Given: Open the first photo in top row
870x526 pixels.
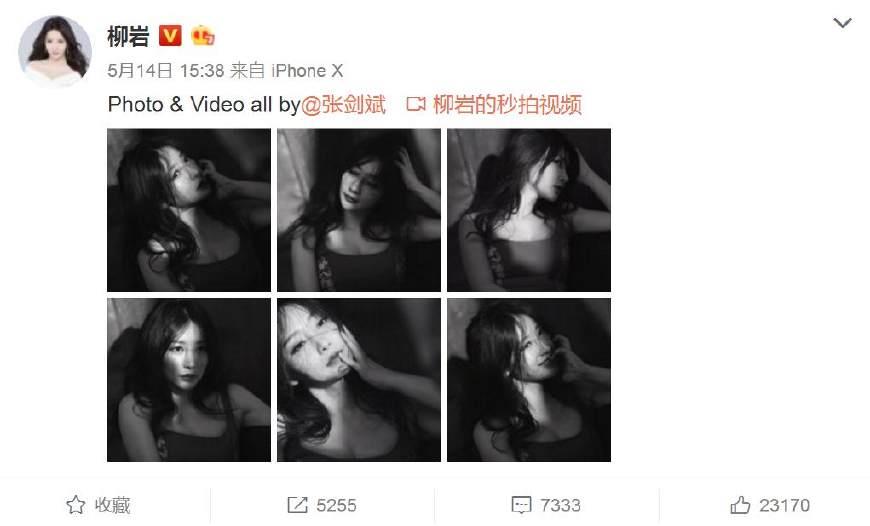Looking at the screenshot, I should (x=189, y=210).
